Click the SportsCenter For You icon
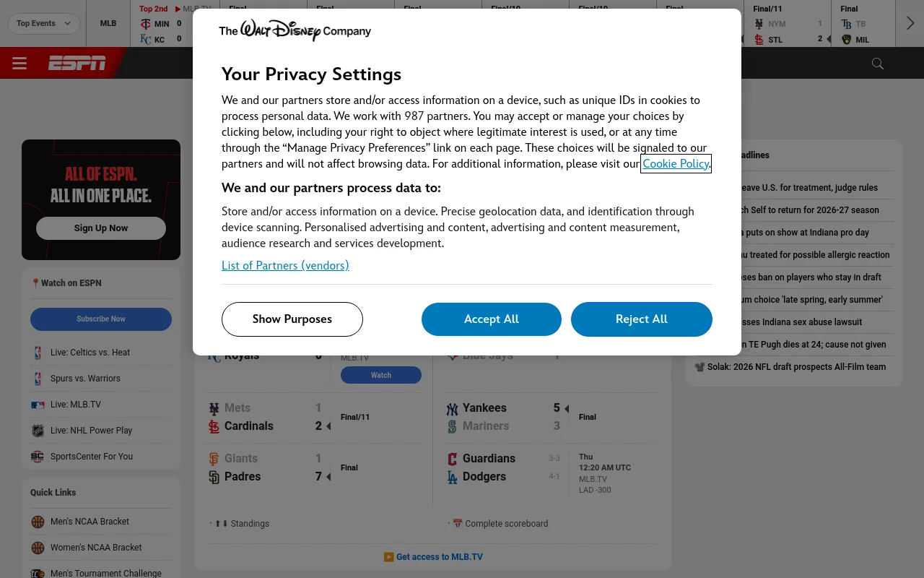This screenshot has height=578, width=924. [38, 457]
